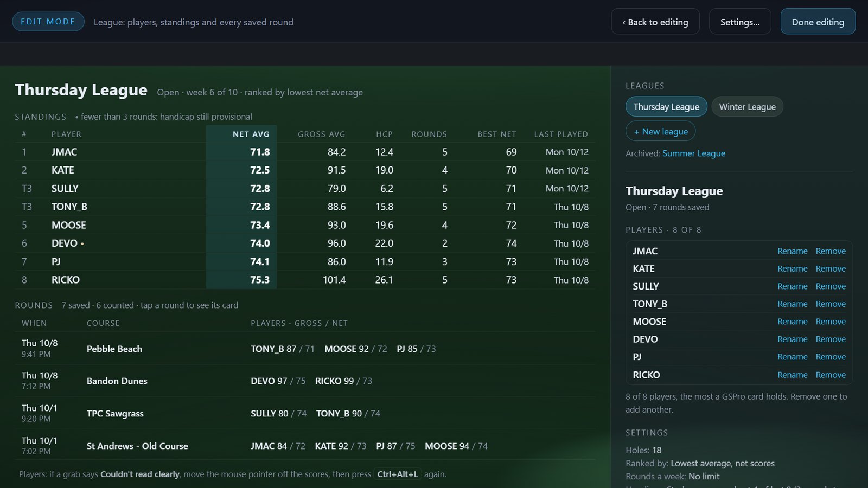
Task: Remove player RICKO
Action: click(x=831, y=375)
